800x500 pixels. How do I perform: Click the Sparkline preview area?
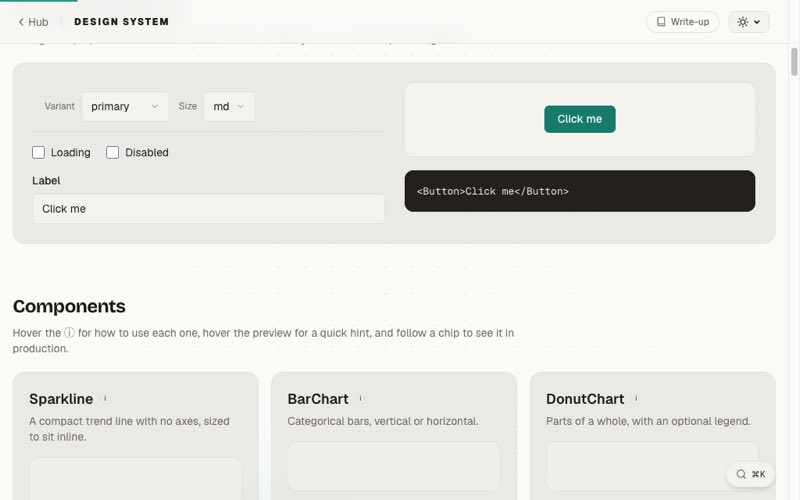click(135, 479)
